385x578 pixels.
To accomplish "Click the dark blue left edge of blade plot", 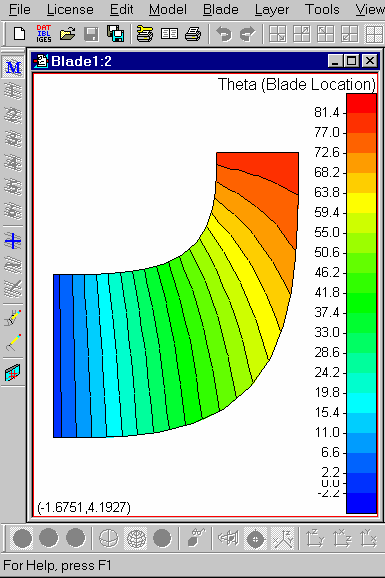I will pos(57,356).
